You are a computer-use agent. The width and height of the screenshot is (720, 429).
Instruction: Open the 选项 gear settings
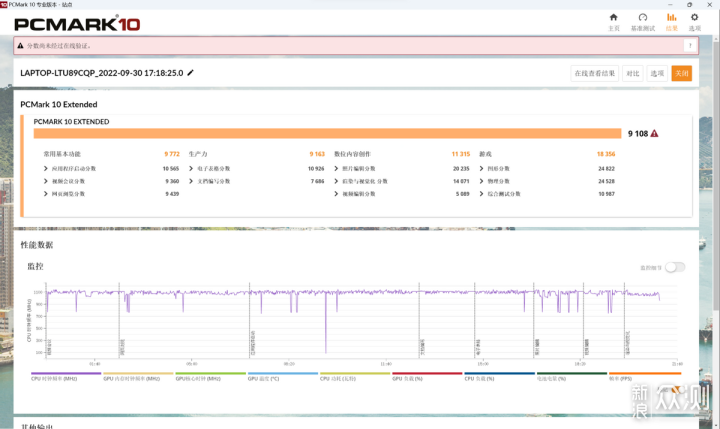[x=694, y=22]
